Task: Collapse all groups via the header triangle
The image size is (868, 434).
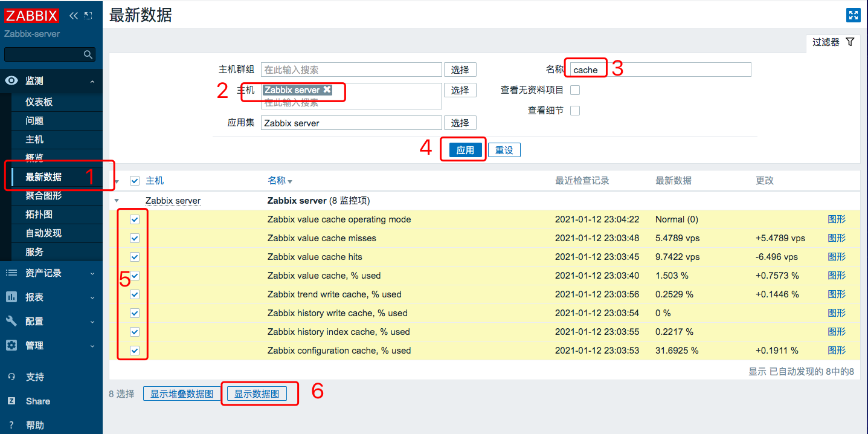Action: (x=117, y=181)
